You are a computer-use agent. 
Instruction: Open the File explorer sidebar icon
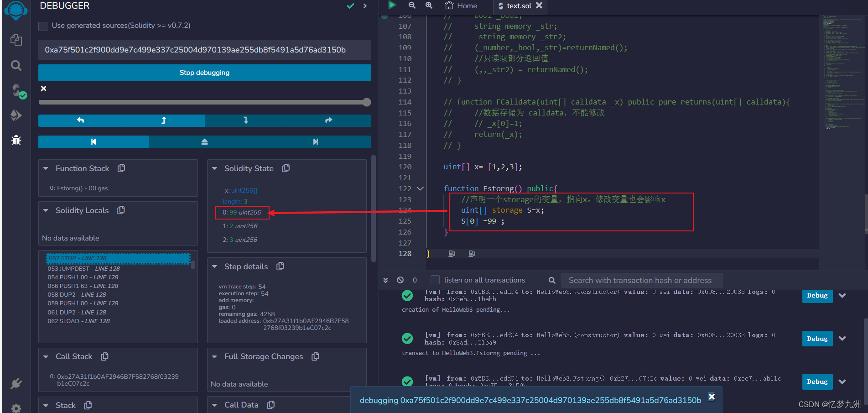(x=16, y=40)
